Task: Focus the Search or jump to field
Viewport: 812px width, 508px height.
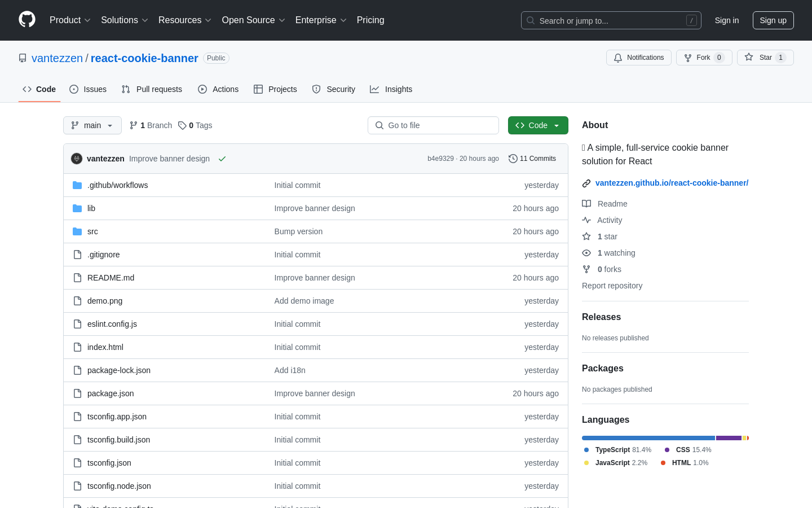Action: click(x=611, y=20)
